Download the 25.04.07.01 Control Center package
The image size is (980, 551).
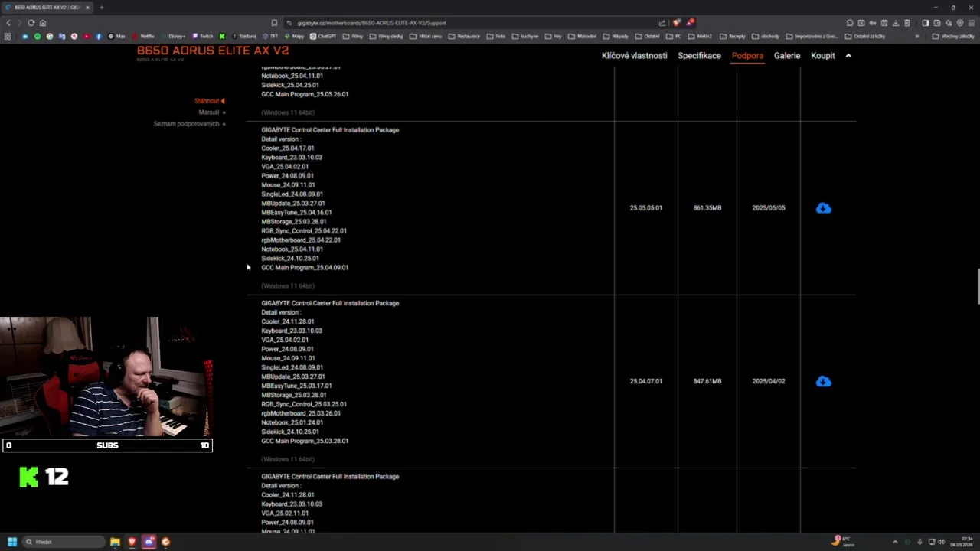(x=823, y=381)
